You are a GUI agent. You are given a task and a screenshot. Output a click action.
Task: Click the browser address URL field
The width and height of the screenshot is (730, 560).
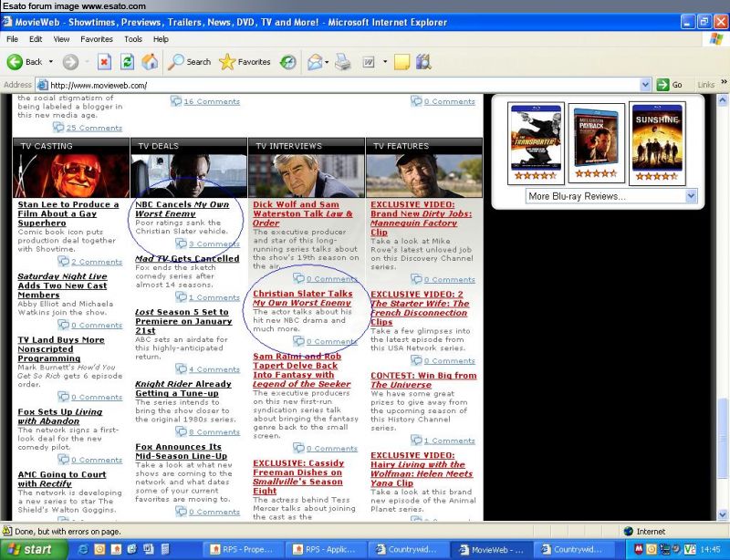[x=343, y=85]
